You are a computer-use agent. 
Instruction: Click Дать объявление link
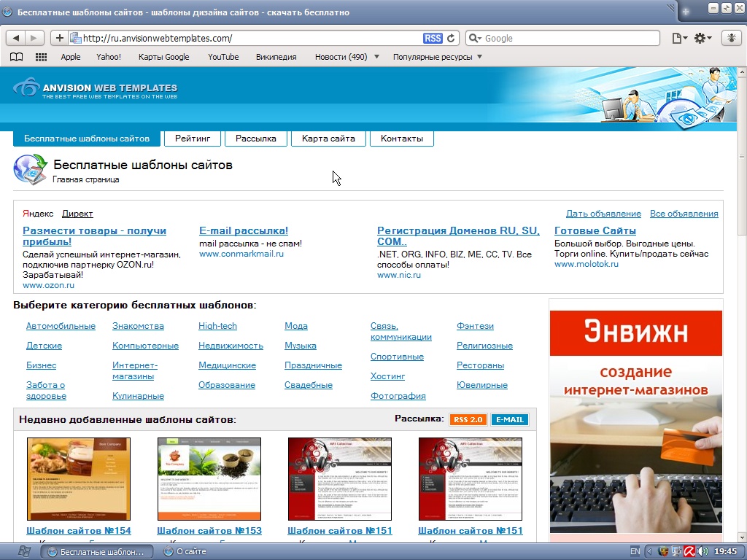coord(603,214)
